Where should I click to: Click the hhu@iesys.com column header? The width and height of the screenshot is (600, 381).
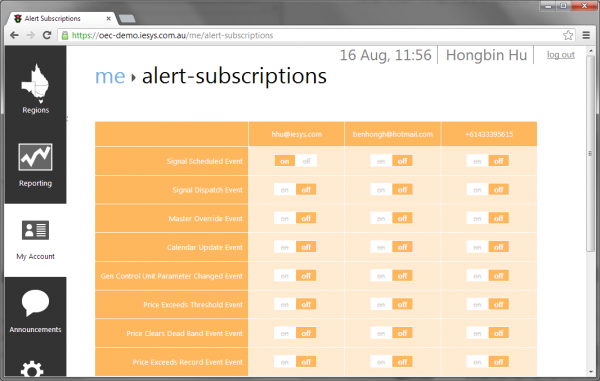(297, 134)
